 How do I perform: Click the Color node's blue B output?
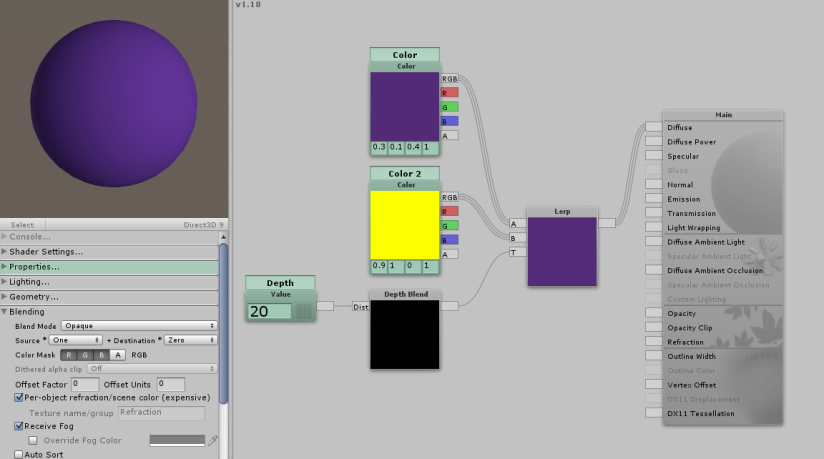(x=449, y=121)
